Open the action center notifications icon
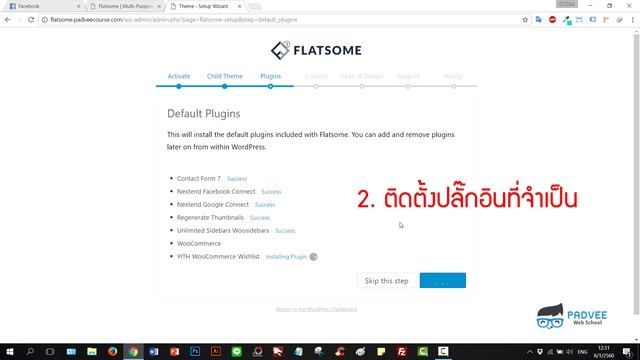 [627, 352]
